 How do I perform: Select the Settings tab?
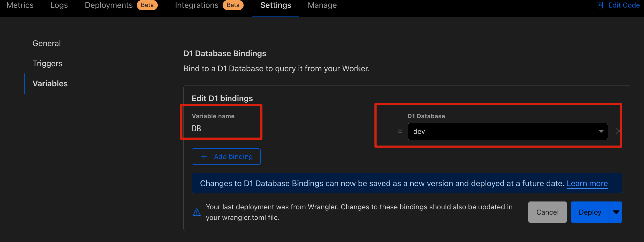coord(276,5)
